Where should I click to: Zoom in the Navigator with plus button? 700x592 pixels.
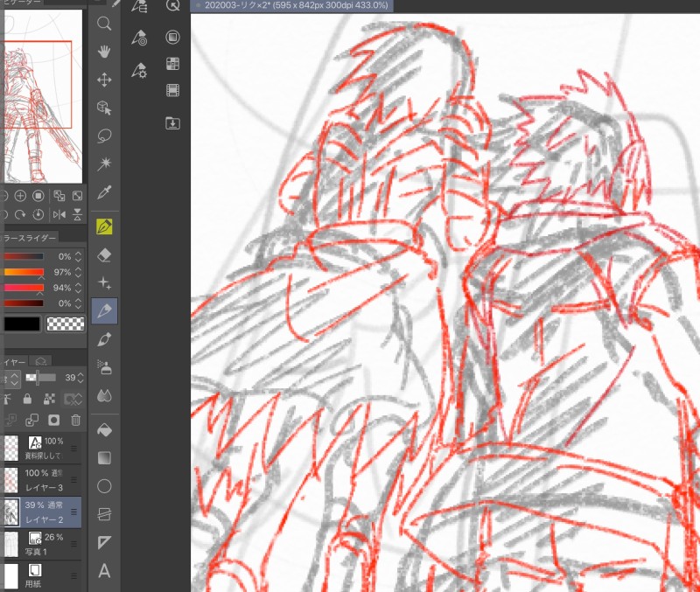tap(20, 196)
